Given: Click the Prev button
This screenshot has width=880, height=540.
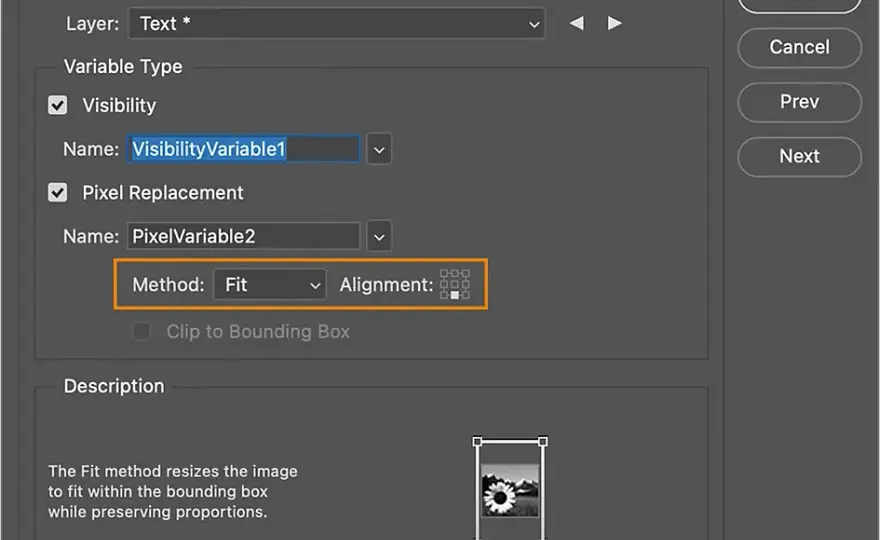Looking at the screenshot, I should point(799,102).
